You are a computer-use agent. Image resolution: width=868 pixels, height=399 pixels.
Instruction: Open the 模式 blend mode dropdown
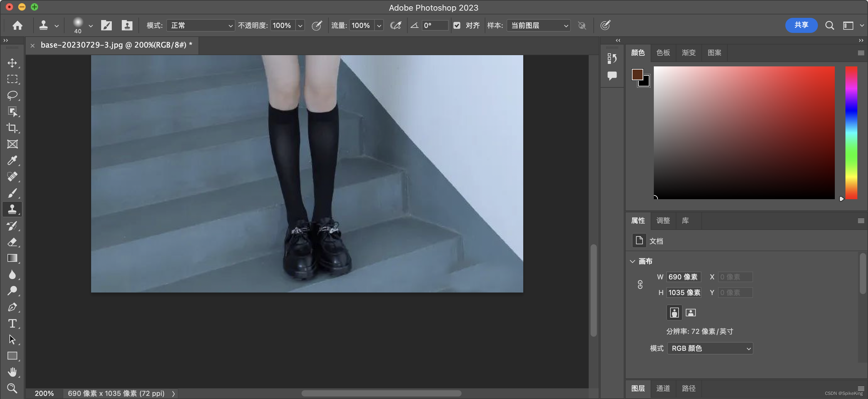tap(201, 25)
